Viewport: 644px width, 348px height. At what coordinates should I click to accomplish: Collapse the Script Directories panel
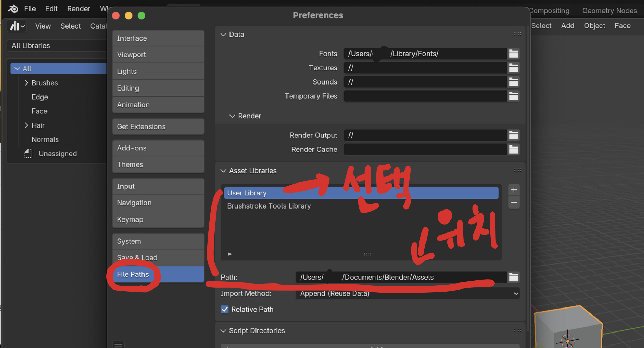tap(223, 331)
